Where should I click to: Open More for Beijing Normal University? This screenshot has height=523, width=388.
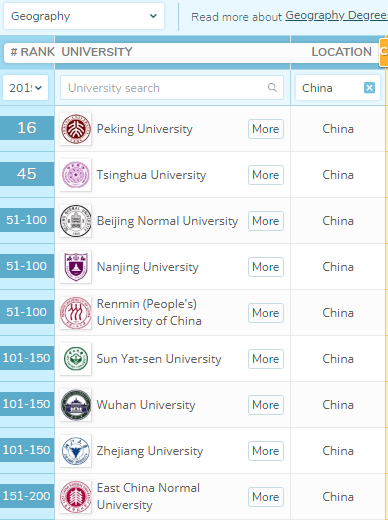(x=266, y=221)
